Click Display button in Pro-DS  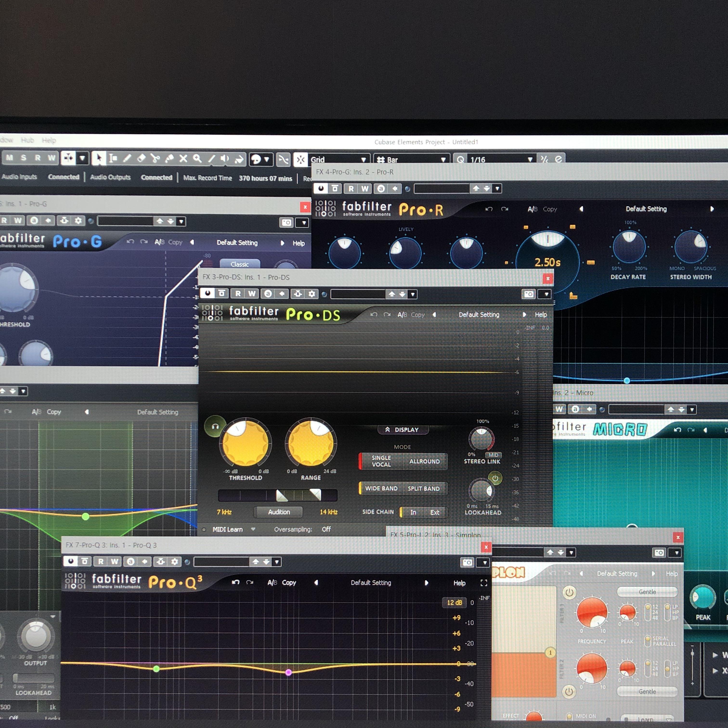tap(403, 429)
